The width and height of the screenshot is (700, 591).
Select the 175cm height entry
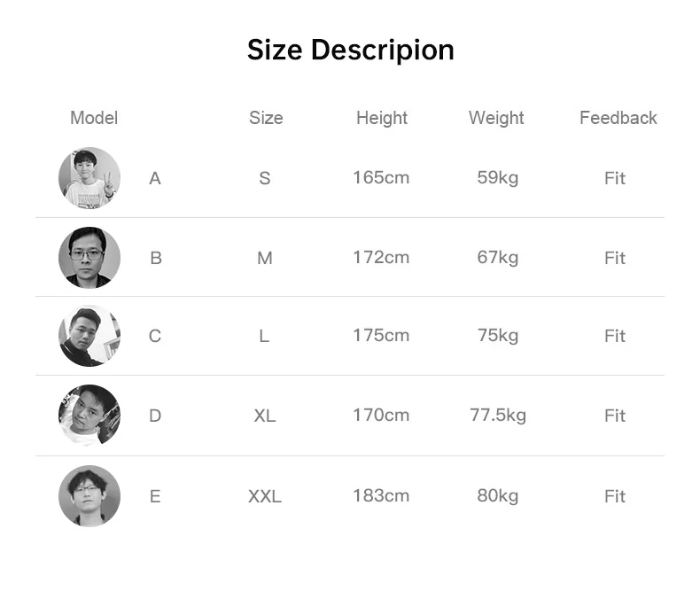tap(381, 335)
